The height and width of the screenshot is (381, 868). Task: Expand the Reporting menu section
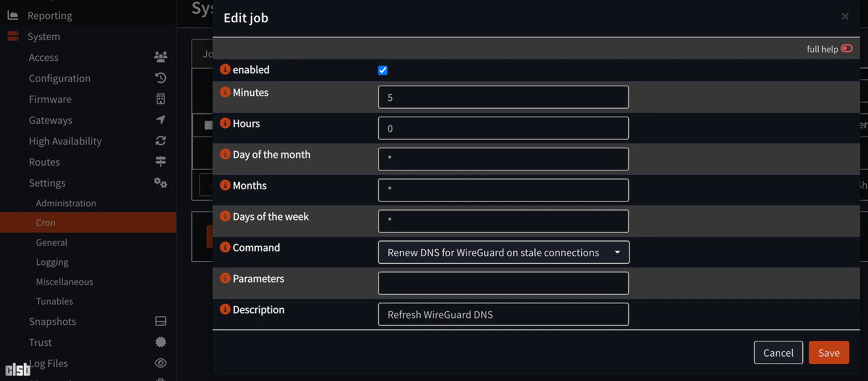coord(50,16)
